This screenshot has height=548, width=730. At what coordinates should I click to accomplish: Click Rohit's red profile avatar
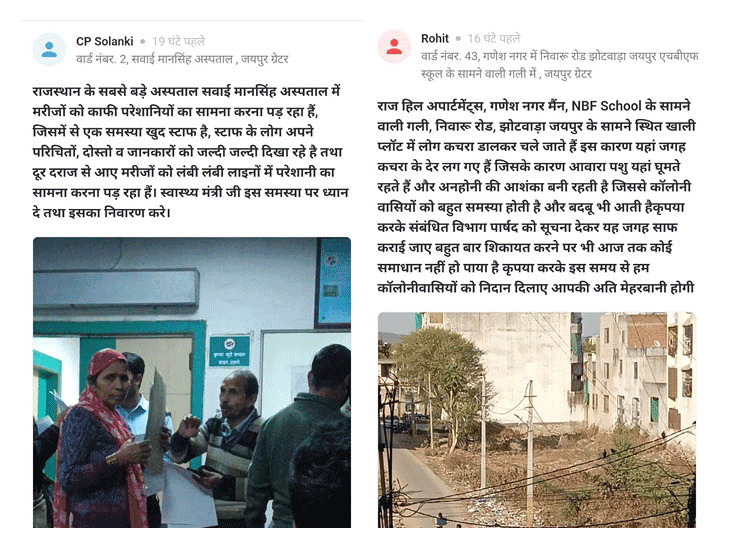(394, 47)
